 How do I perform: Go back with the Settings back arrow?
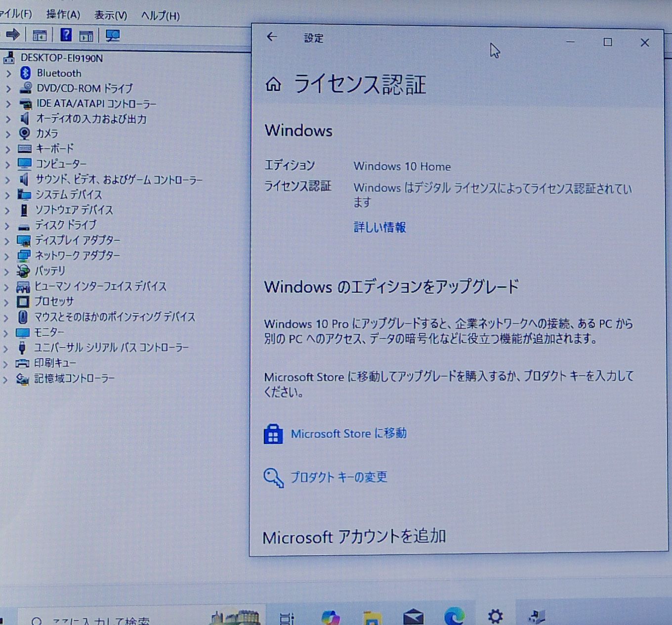pyautogui.click(x=272, y=37)
